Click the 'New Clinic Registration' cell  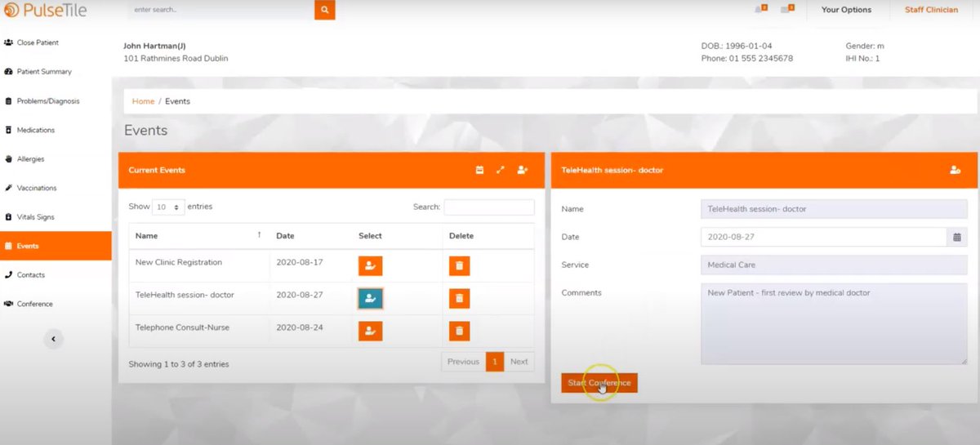pos(199,265)
